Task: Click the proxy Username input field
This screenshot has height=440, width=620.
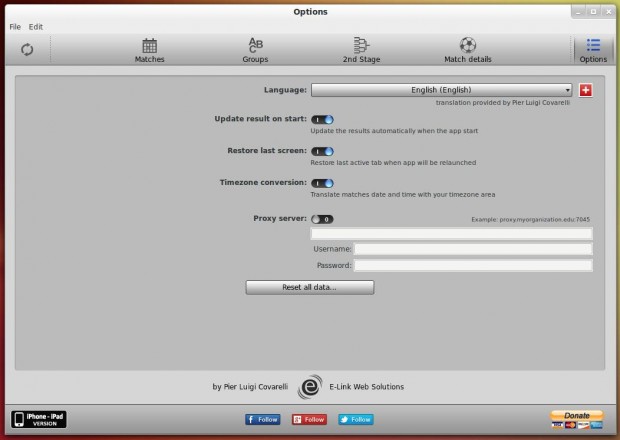Action: coord(473,249)
